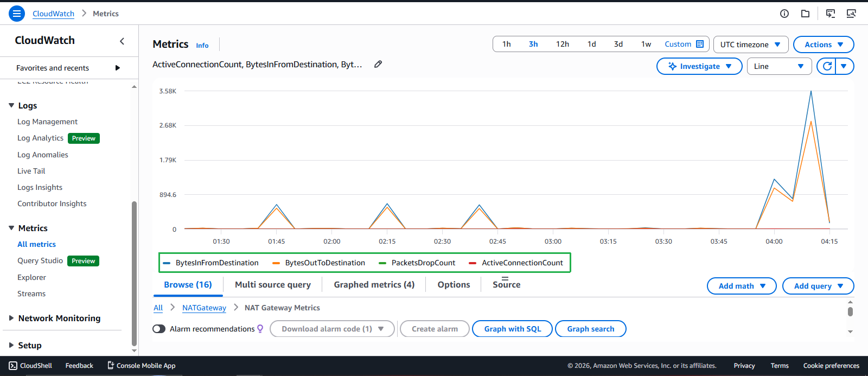Click the sidebar vertical scrollbar thumb
The image size is (868, 376).
134,274
